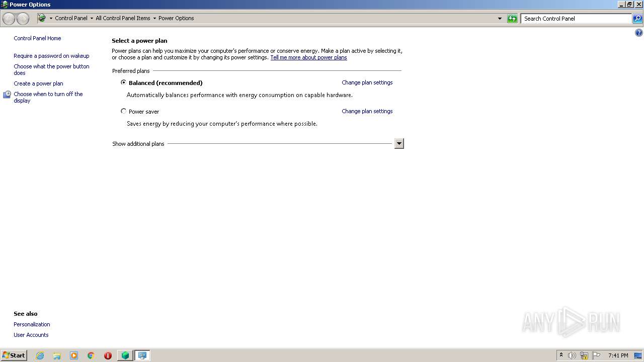This screenshot has width=644, height=362.
Task: Click the search magnifier icon
Action: (x=637, y=19)
